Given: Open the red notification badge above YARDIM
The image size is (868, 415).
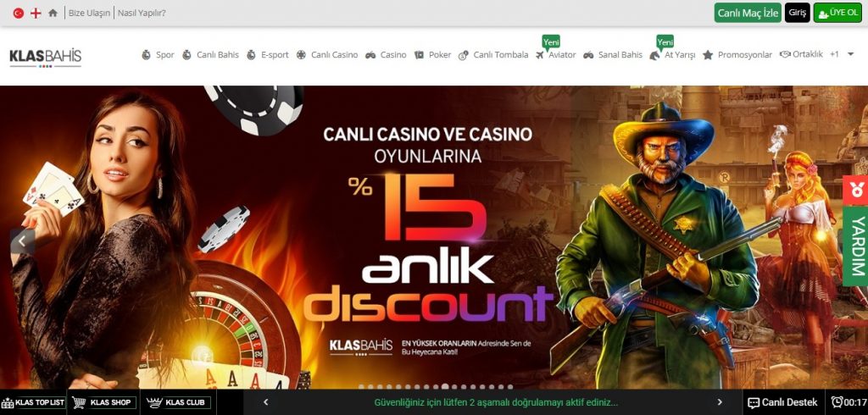Looking at the screenshot, I should 855,191.
